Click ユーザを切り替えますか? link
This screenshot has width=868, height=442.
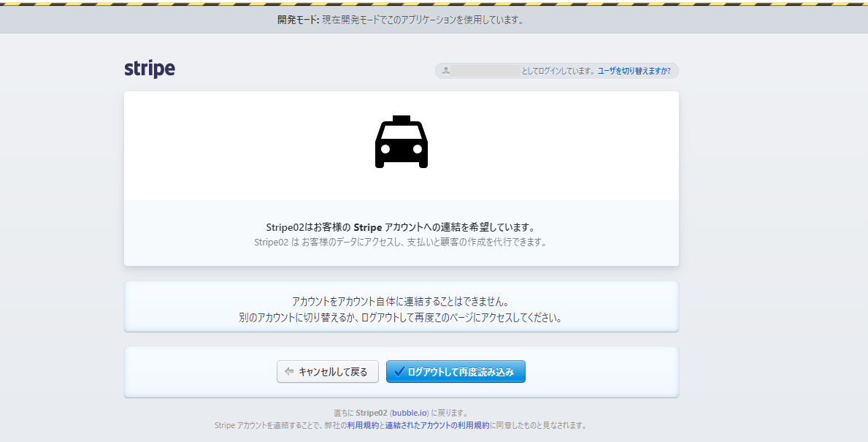pyautogui.click(x=634, y=71)
